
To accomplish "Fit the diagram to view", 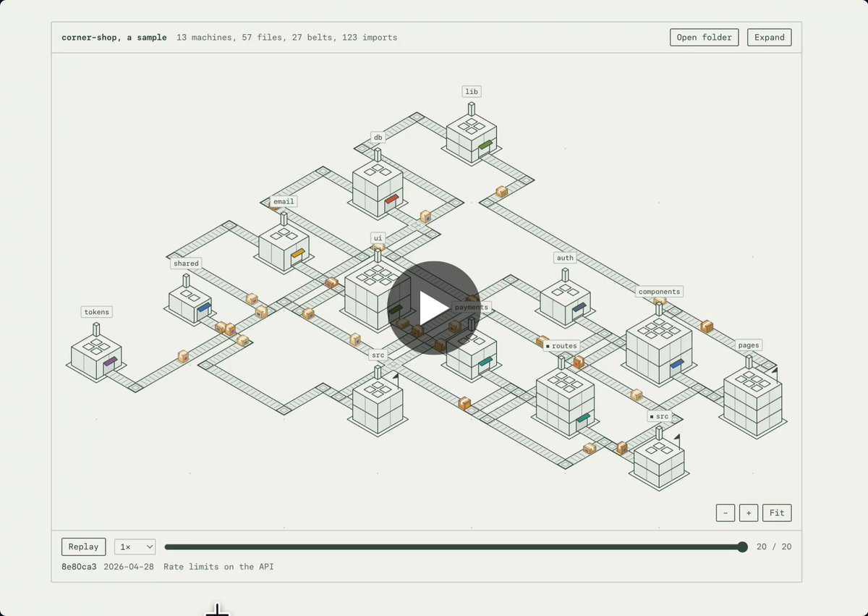I will point(777,512).
